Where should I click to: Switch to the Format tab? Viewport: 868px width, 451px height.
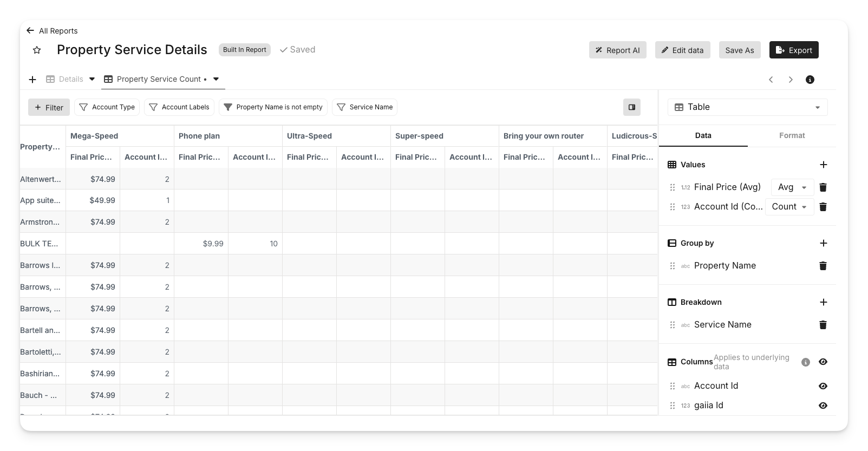[792, 135]
